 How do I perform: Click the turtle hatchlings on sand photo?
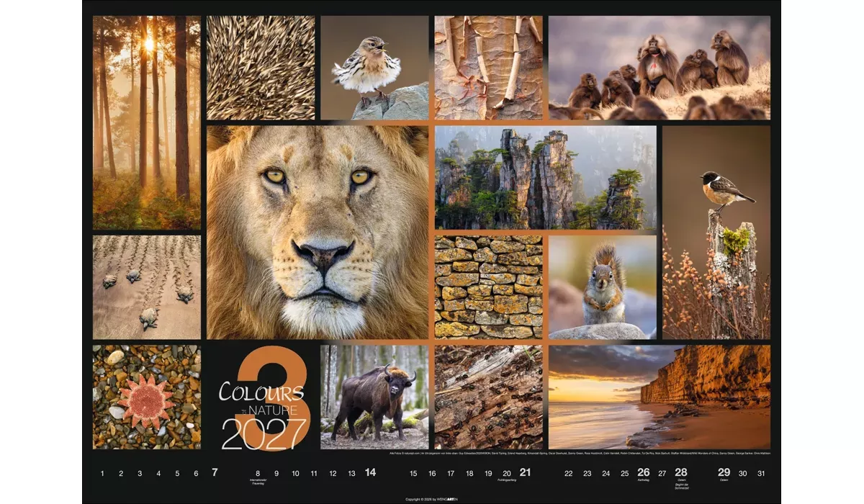[x=147, y=287]
